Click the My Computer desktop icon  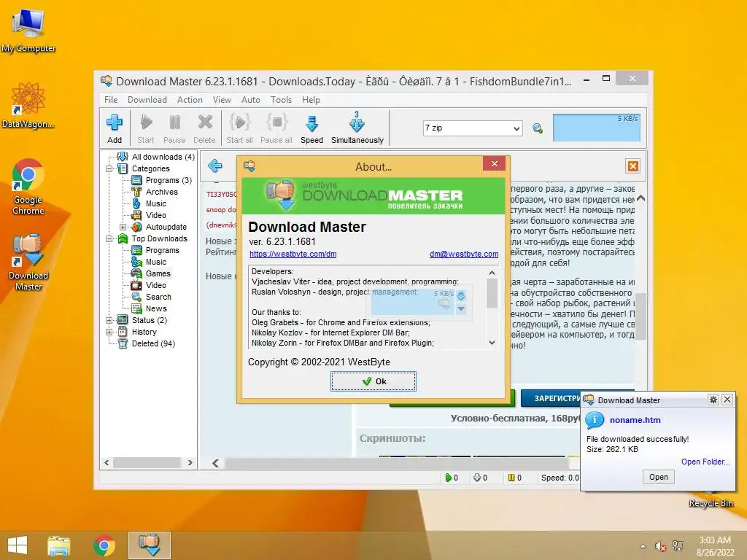pyautogui.click(x=28, y=30)
